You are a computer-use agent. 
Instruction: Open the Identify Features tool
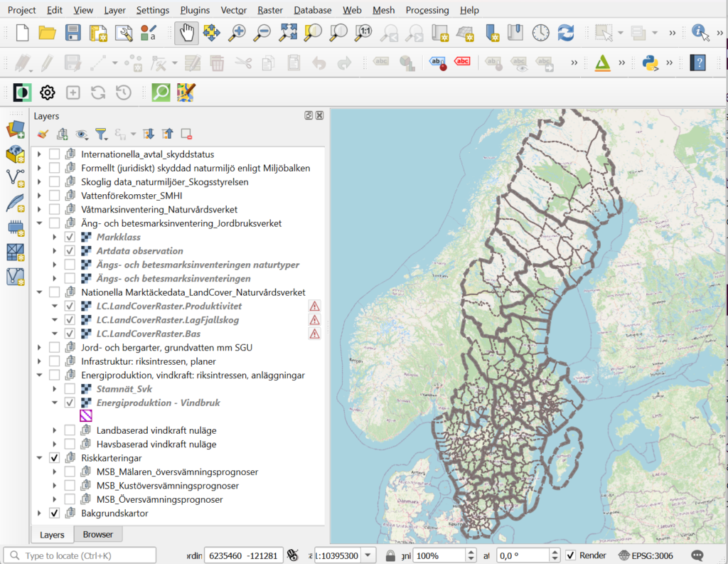(699, 31)
